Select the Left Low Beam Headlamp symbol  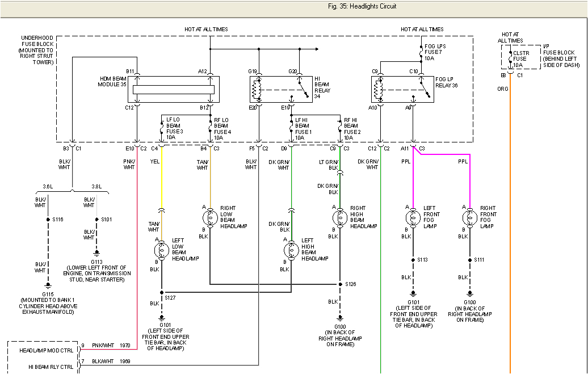tap(161, 250)
